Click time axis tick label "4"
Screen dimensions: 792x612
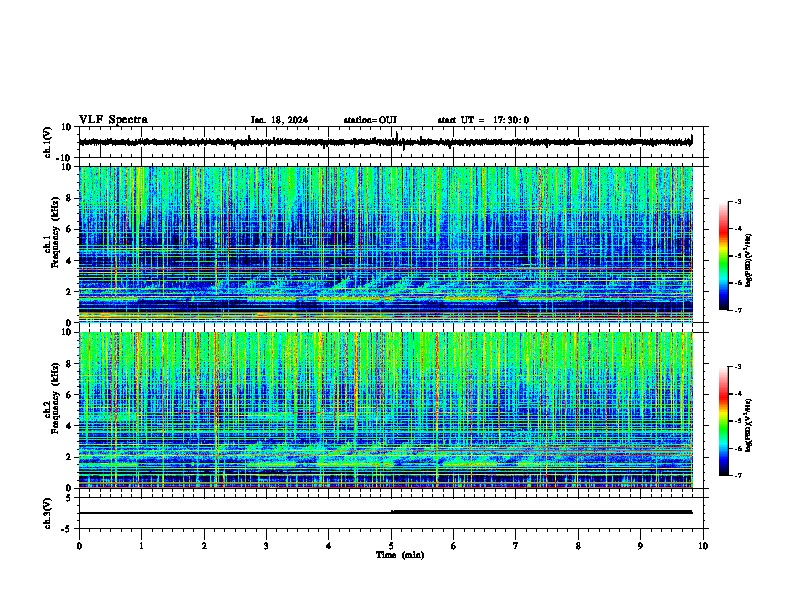click(x=329, y=546)
